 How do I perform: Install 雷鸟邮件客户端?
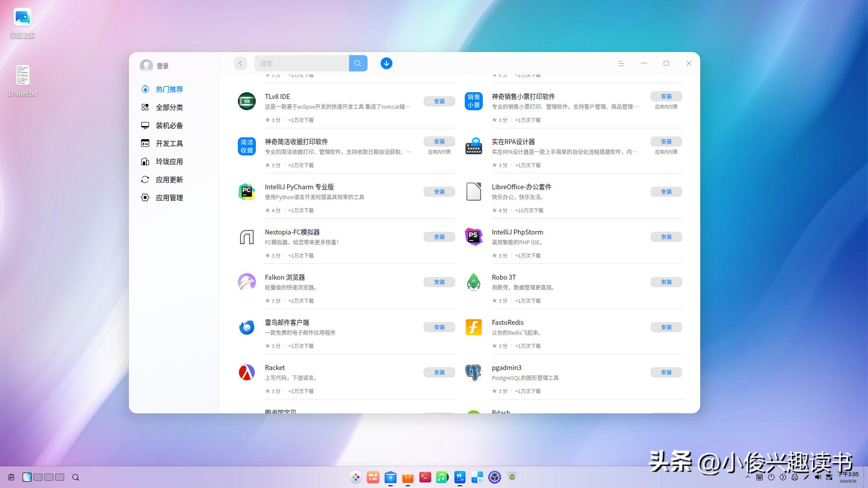tap(439, 327)
